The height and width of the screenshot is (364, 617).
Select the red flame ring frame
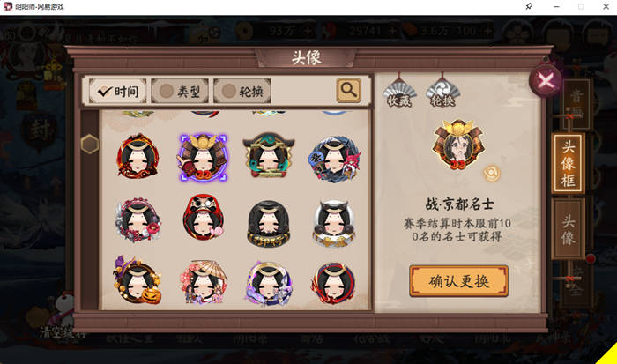pos(138,156)
